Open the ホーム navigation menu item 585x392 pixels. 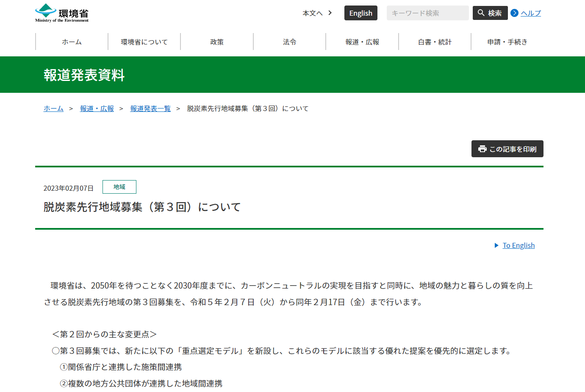tap(72, 42)
